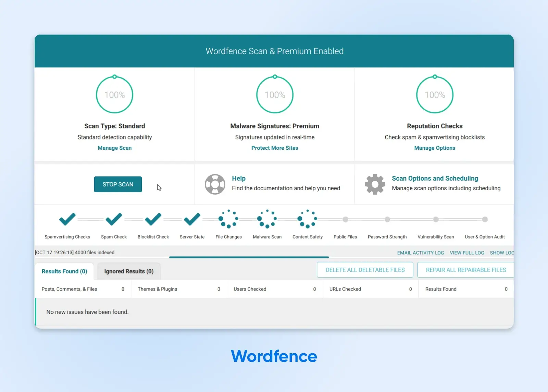The width and height of the screenshot is (548, 392).
Task: Open Scan Options and Scheduling
Action: coord(435,179)
